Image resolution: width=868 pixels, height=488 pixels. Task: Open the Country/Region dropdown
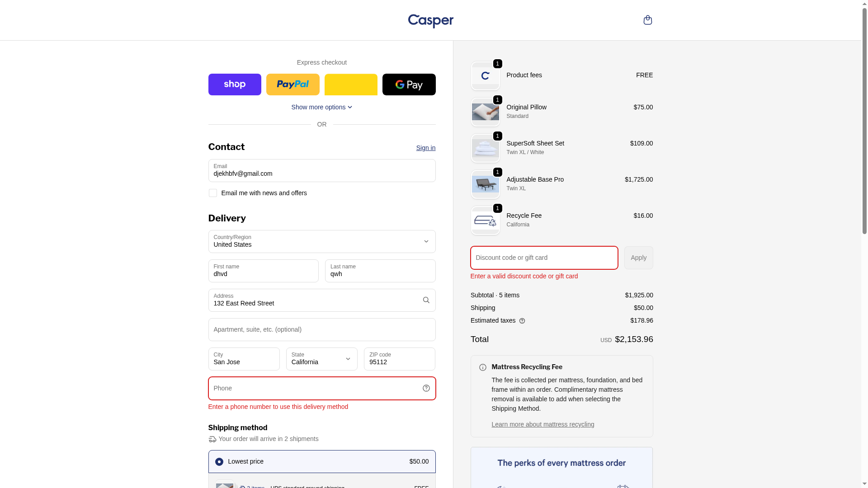[321, 241]
